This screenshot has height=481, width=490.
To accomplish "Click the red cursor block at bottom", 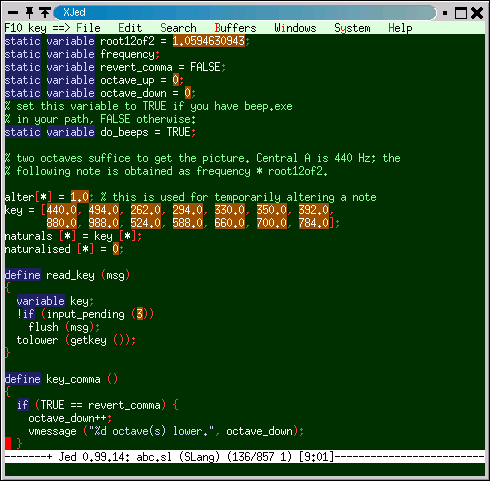I will [x=8, y=443].
